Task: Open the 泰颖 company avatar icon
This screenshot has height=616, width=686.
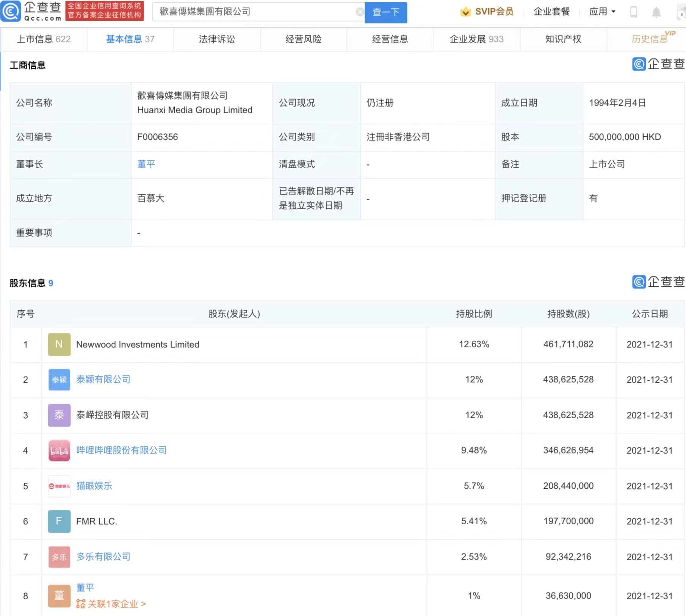Action: point(59,380)
